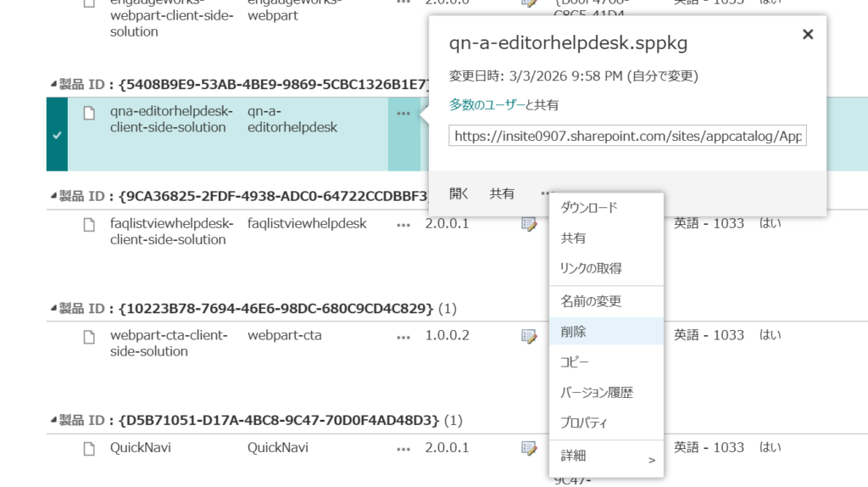
Task: Collapse the 製品 ID 10223B78 group
Action: pyautogui.click(x=53, y=308)
